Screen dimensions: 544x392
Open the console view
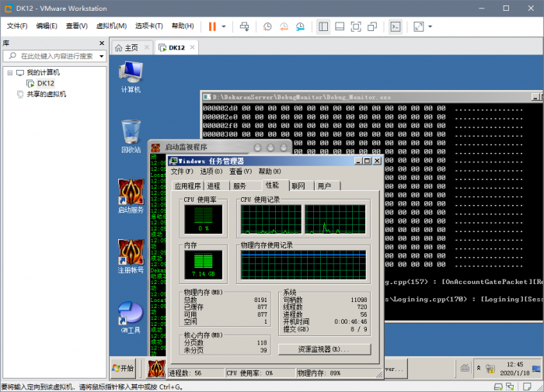[396, 26]
